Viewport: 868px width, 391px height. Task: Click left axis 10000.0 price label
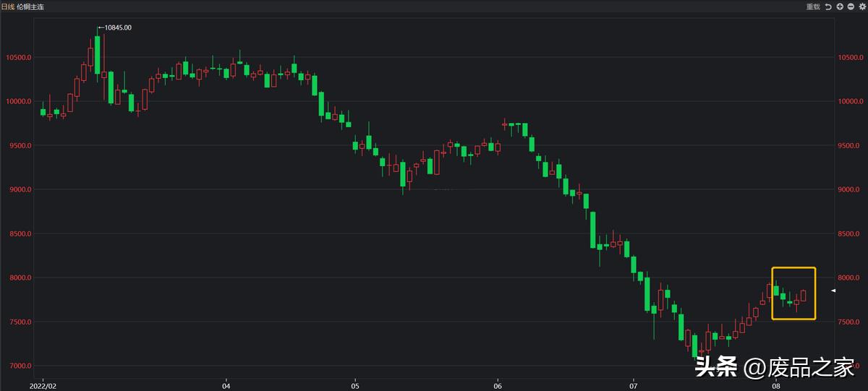[x=20, y=101]
